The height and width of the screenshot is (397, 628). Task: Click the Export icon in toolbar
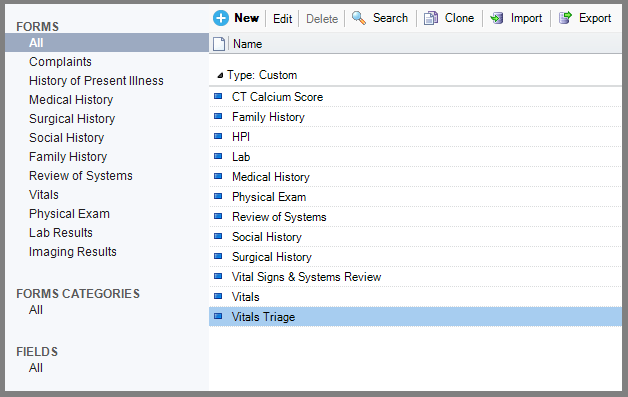coord(565,18)
